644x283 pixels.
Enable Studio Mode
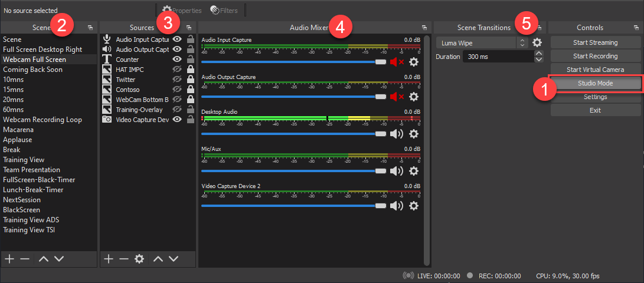[x=595, y=83]
